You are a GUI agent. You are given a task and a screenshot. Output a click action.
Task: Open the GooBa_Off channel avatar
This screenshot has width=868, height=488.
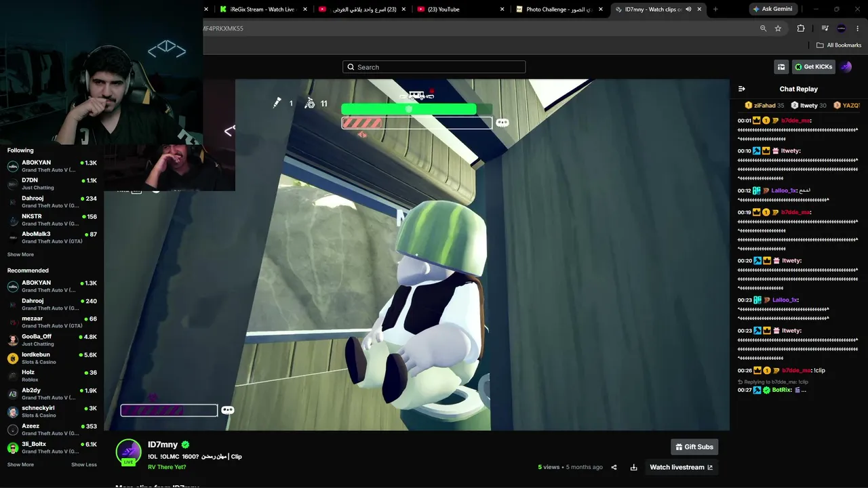[x=12, y=340]
